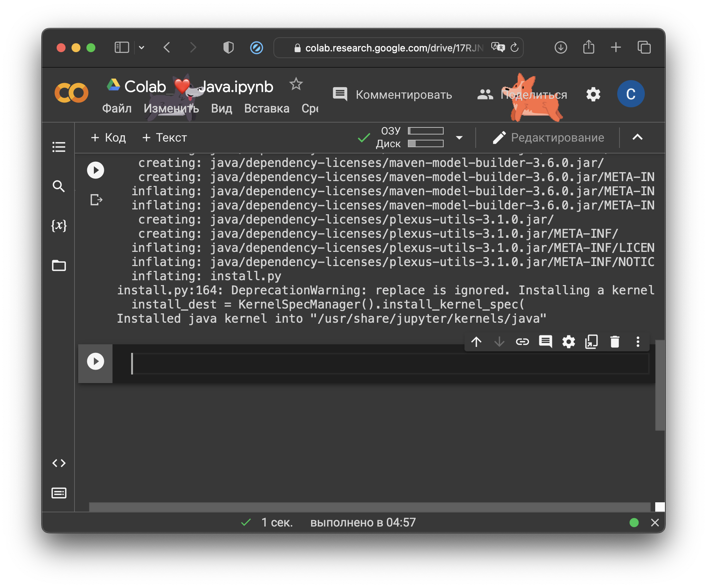Click the notebook title Colab Java.ipynb
Image resolution: width=707 pixels, height=588 pixels.
click(199, 86)
